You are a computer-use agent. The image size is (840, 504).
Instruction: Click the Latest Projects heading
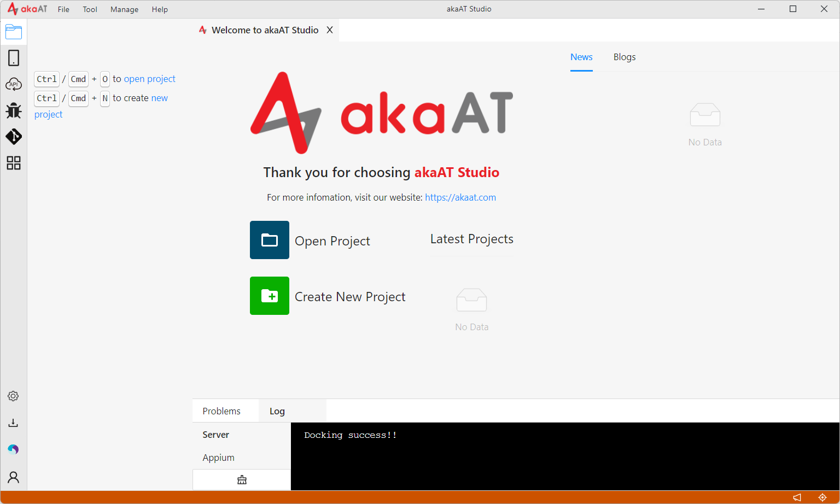[472, 239]
